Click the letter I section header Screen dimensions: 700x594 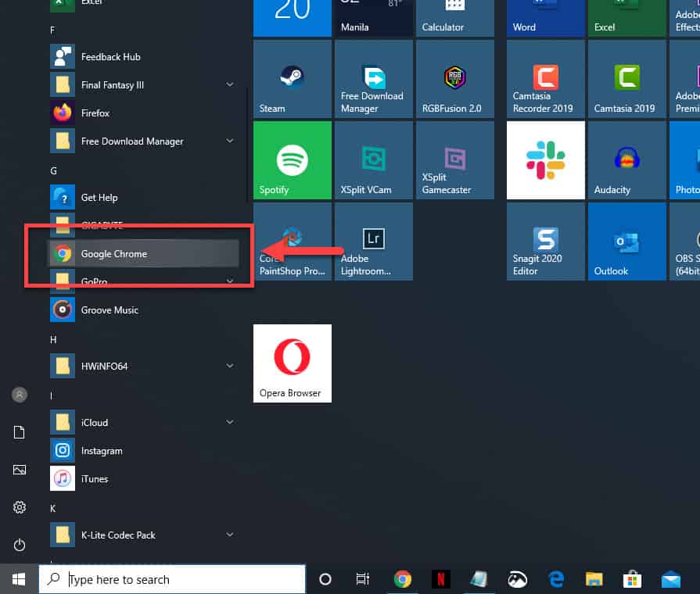(52, 395)
